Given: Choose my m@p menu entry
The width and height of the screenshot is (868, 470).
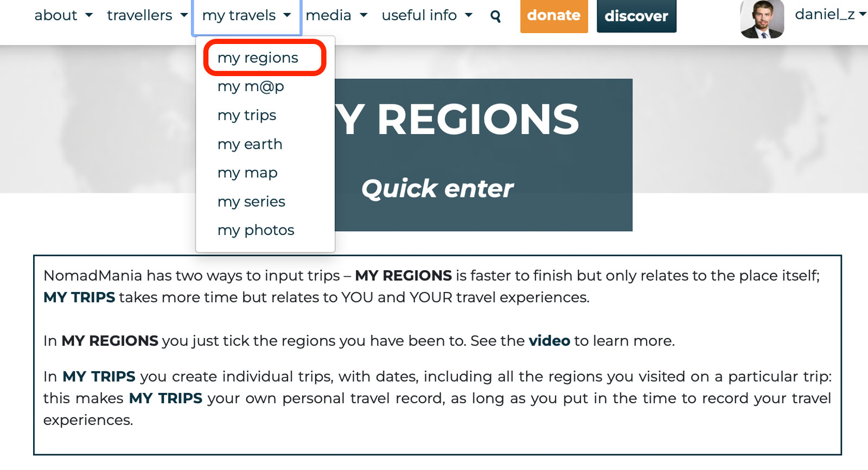Looking at the screenshot, I should [251, 86].
